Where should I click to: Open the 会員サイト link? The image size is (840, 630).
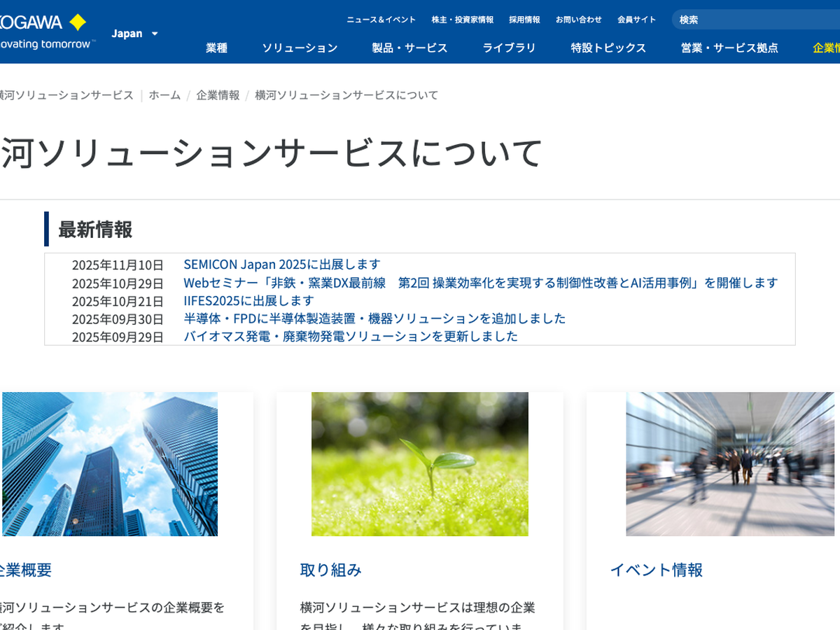coord(636,20)
